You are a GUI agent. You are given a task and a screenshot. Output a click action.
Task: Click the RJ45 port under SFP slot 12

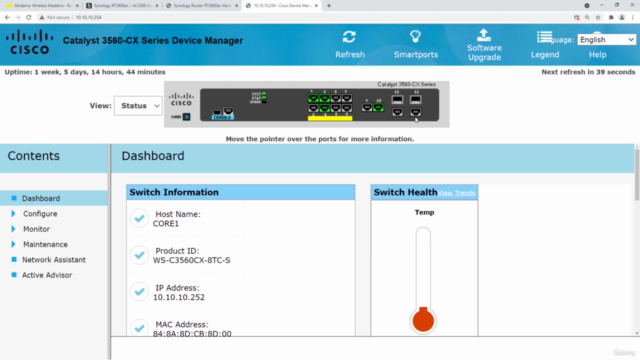(x=416, y=112)
